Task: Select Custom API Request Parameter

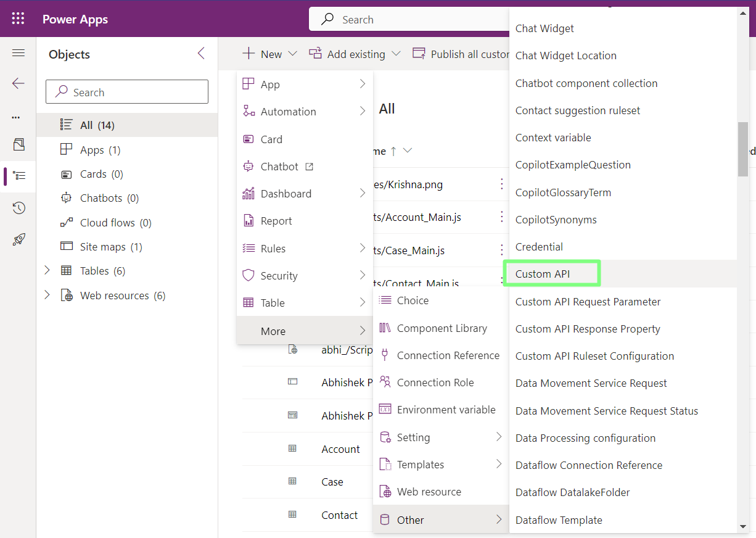Action: [x=623, y=301]
